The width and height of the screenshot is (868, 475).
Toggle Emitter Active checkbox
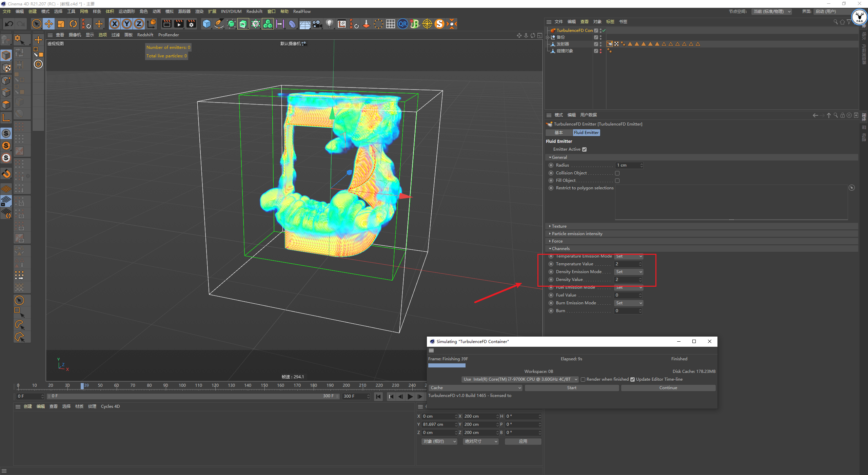584,149
